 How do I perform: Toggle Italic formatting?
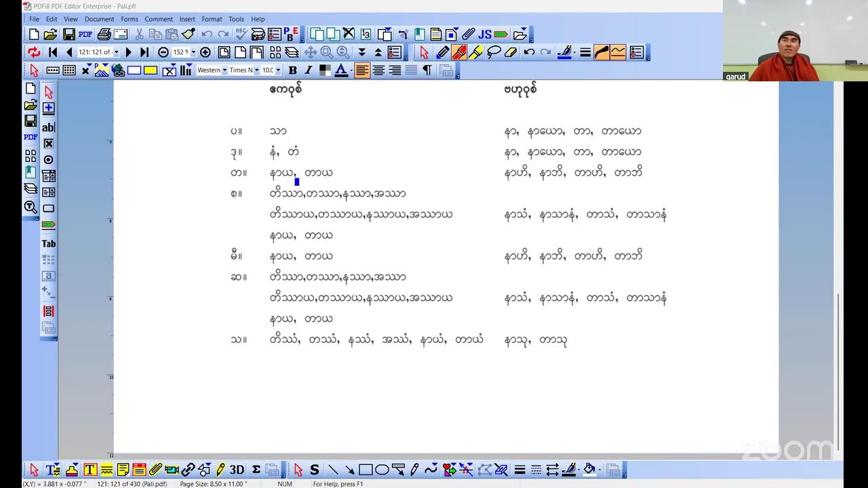[x=309, y=70]
